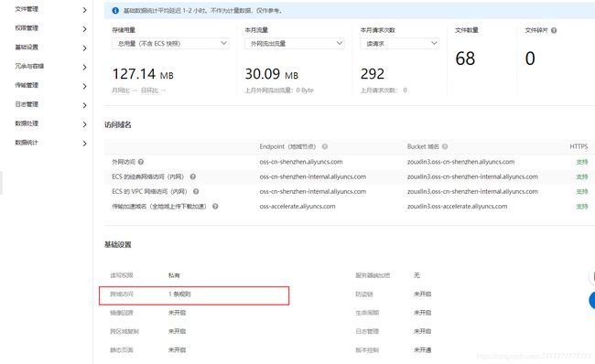
Task: Expand the 冗余与容错 sidebar chevron
Action: pos(84,67)
